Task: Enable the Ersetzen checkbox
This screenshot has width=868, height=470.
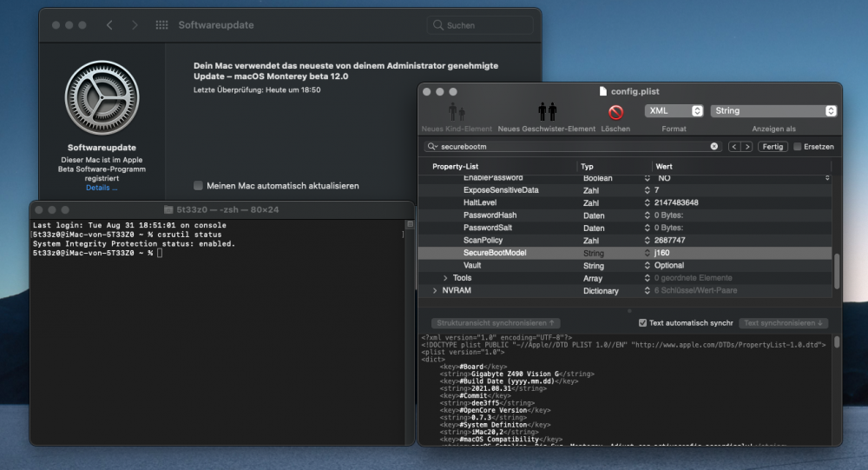Action: [x=797, y=147]
